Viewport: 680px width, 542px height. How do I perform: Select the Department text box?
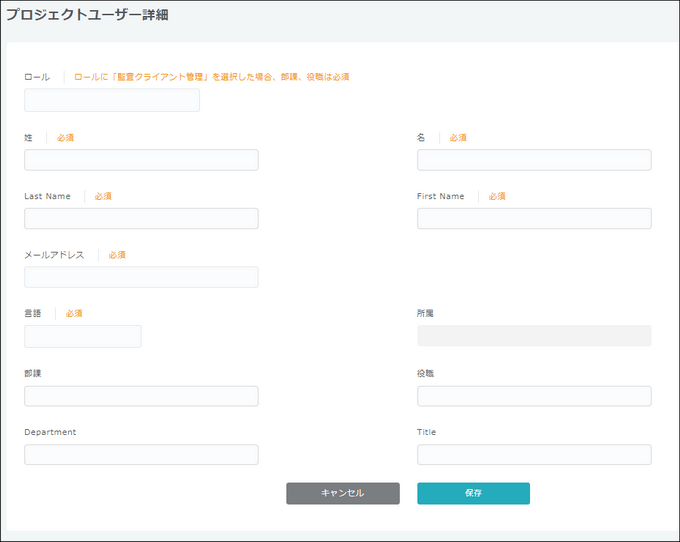[141, 455]
